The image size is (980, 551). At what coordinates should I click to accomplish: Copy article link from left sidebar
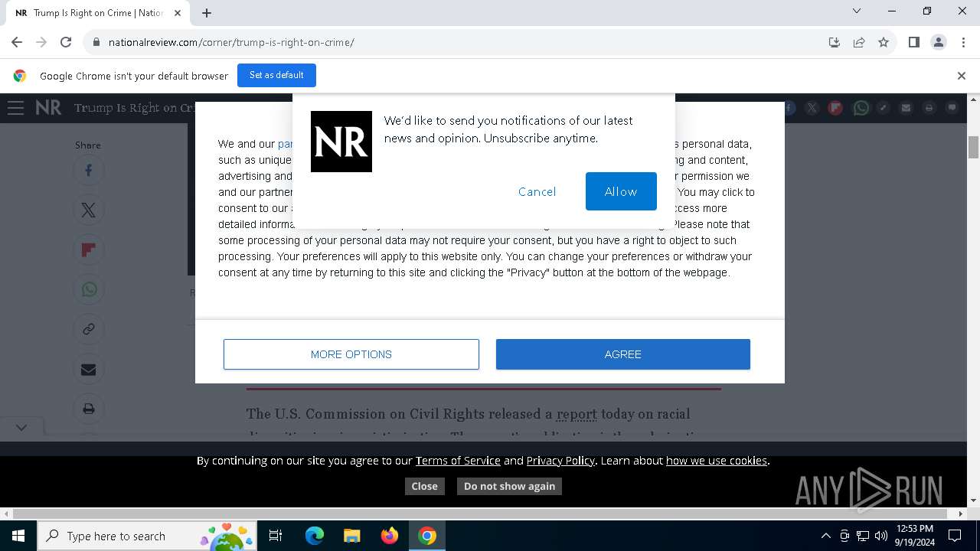tap(89, 330)
